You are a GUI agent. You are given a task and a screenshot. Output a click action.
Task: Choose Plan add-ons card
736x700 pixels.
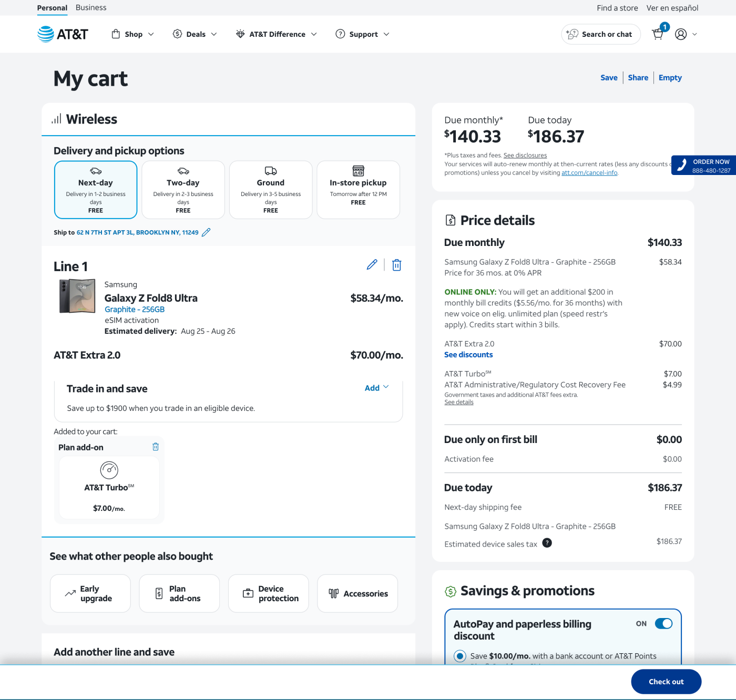click(179, 593)
